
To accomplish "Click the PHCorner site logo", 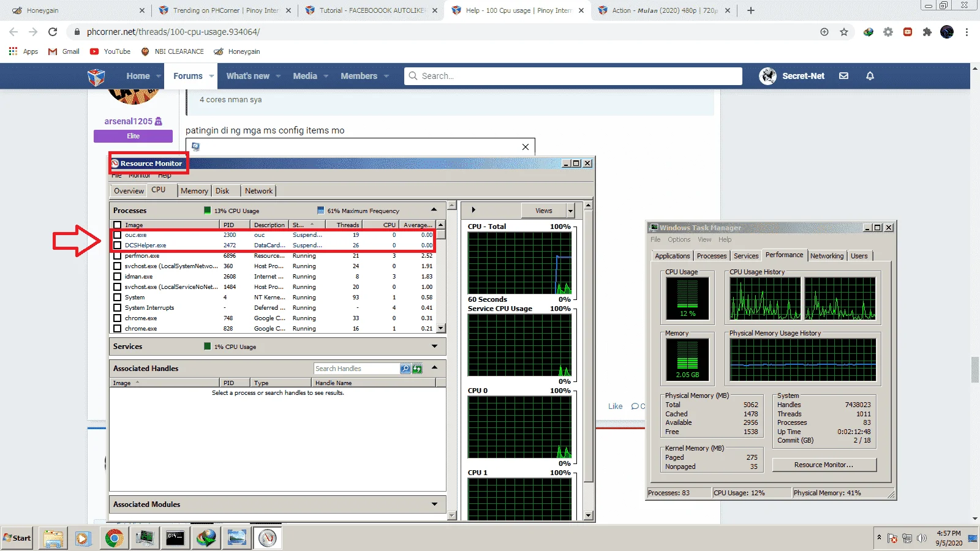I will point(96,77).
